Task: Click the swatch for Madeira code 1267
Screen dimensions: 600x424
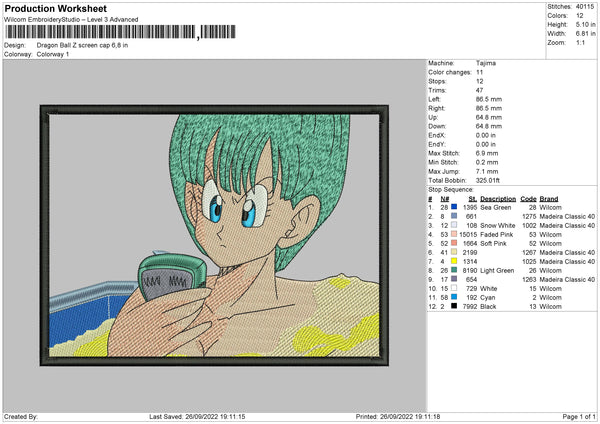Action: (x=454, y=252)
